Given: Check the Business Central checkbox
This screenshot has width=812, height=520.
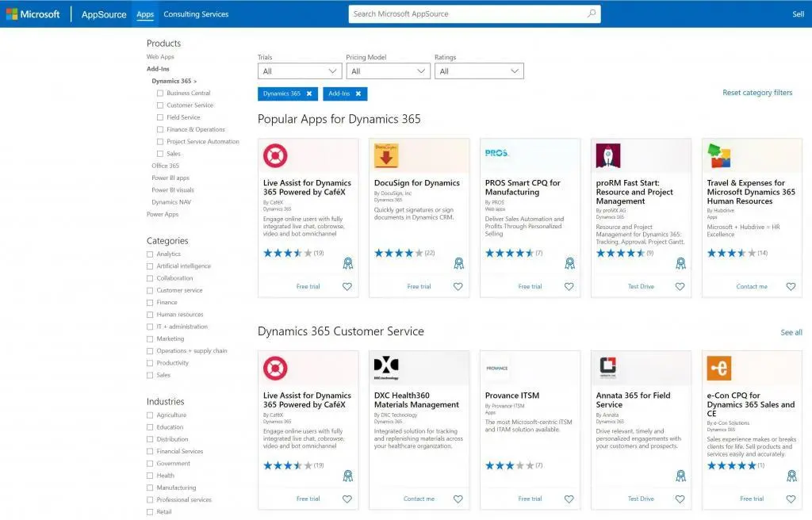Looking at the screenshot, I should coord(160,94).
